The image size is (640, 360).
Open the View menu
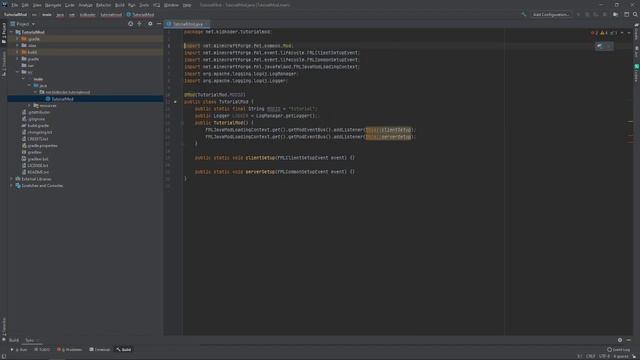pyautogui.click(x=37, y=5)
